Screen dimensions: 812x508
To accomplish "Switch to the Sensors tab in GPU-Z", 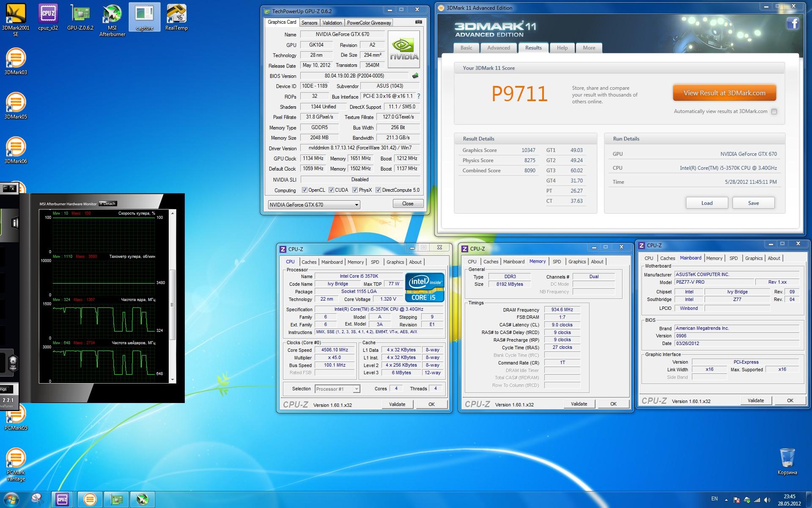I will click(309, 23).
